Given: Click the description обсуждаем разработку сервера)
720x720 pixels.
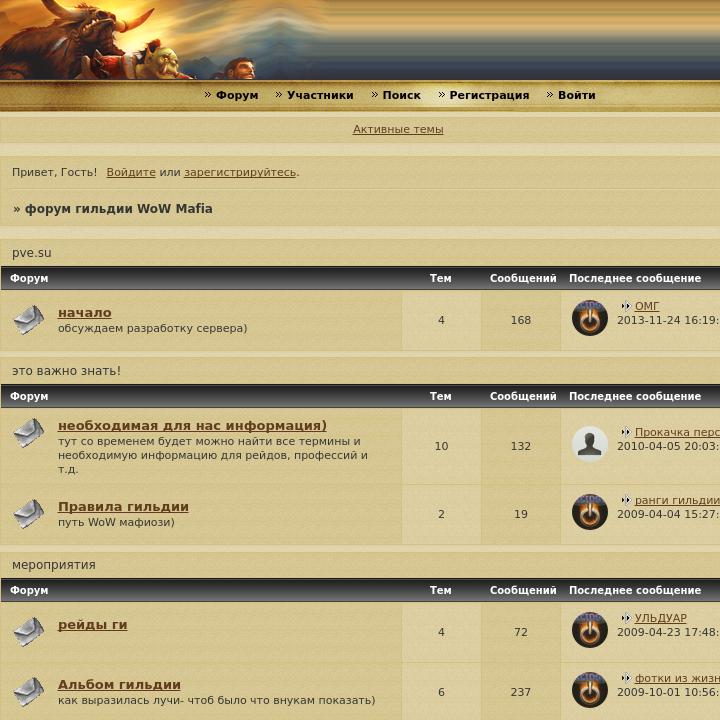Looking at the screenshot, I should pos(152,328).
